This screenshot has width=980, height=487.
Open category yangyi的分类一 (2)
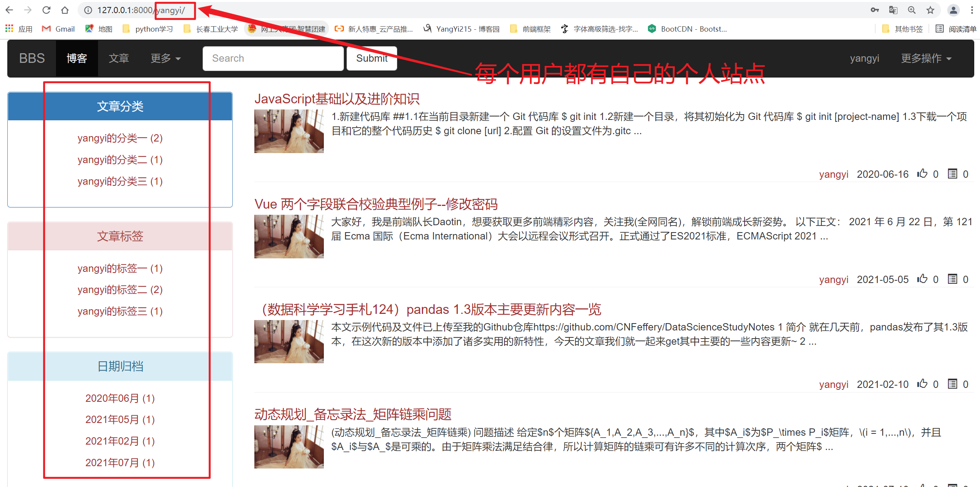[120, 138]
